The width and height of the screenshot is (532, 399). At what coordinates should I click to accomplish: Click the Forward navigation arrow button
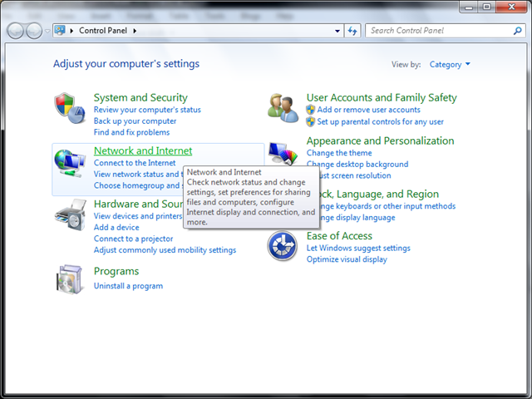click(34, 31)
